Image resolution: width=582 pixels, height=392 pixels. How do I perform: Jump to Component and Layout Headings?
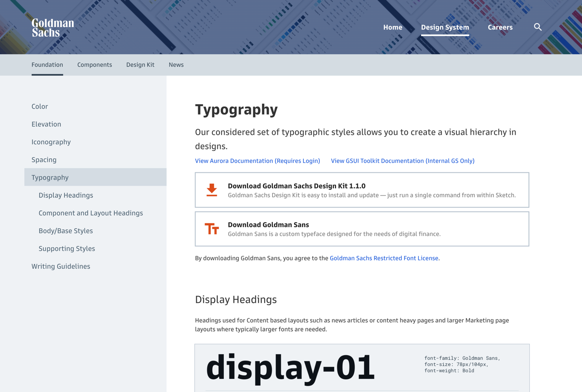point(91,213)
